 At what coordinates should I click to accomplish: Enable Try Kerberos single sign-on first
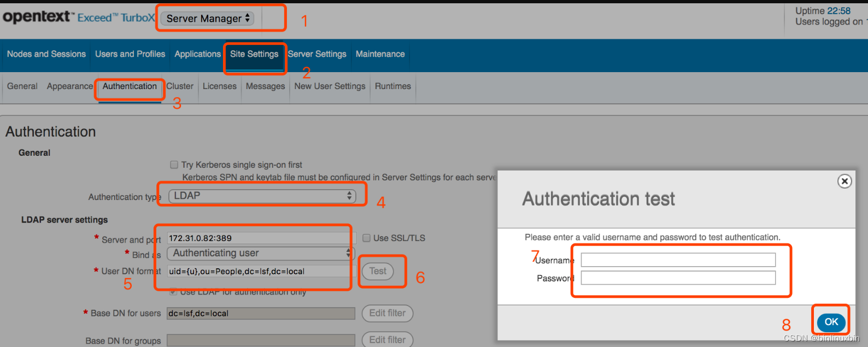[x=174, y=164]
